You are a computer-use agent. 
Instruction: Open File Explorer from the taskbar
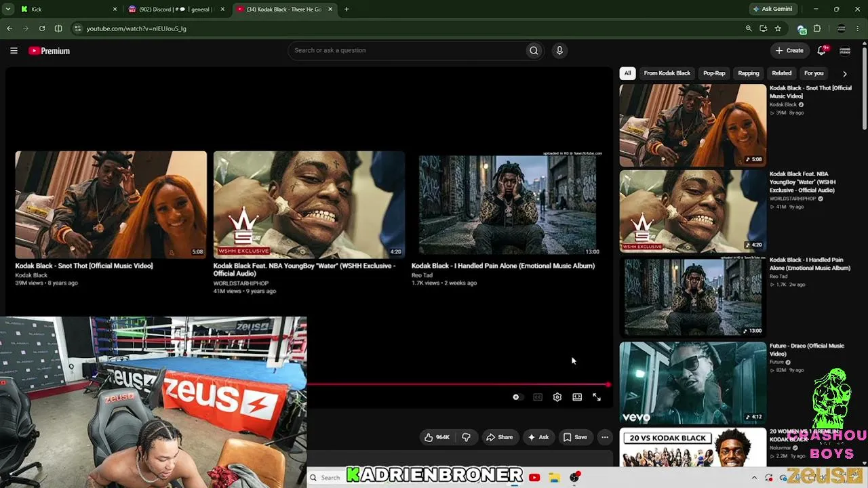554,478
